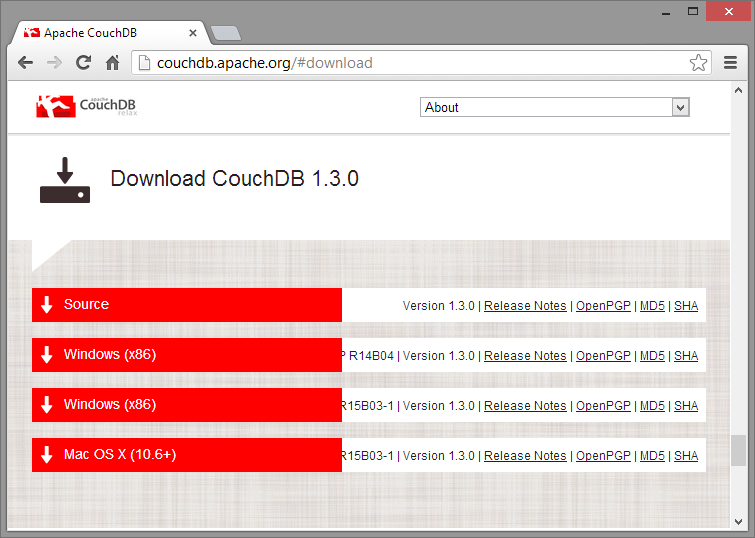This screenshot has width=755, height=538.
Task: Download the Source package
Action: click(187, 305)
